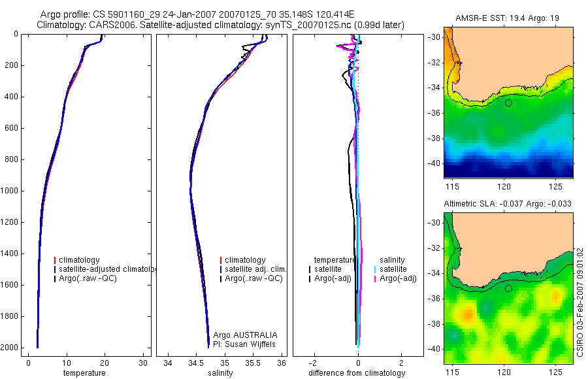This screenshot has height=379, width=588.
Task: Click magenta salinity Argo(-adj) swatch
Action: click(x=375, y=278)
